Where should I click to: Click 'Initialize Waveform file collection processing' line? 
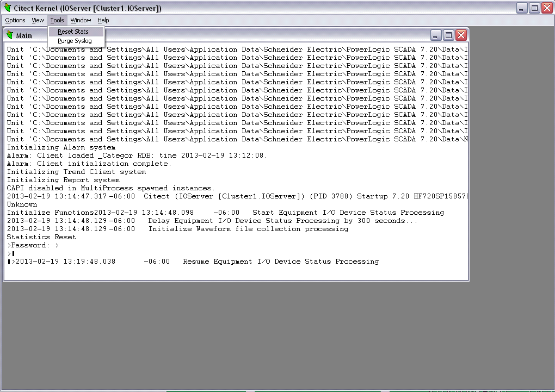click(178, 229)
